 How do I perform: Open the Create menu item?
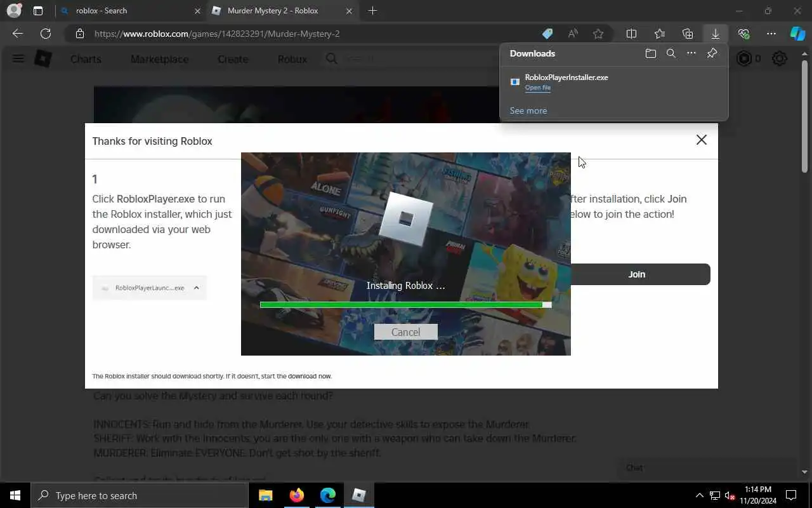pos(233,59)
